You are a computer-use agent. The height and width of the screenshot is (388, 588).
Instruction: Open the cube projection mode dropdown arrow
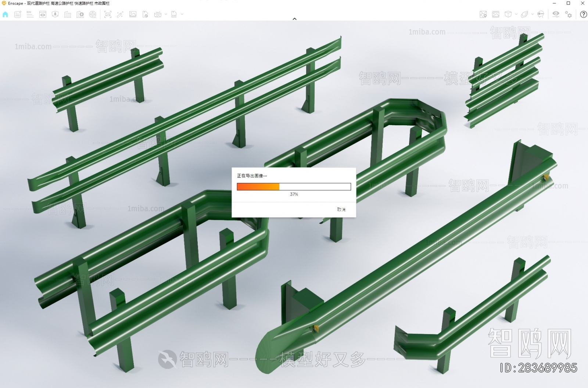[x=516, y=14]
